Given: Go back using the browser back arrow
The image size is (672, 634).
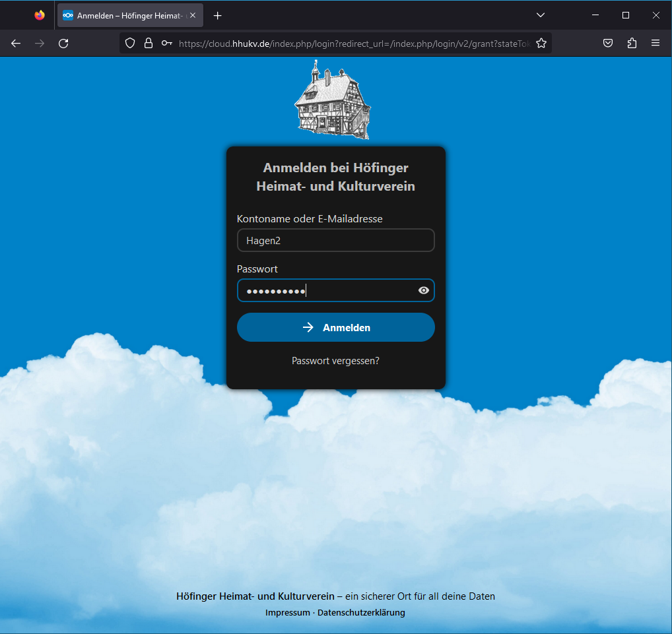Looking at the screenshot, I should 16,44.
